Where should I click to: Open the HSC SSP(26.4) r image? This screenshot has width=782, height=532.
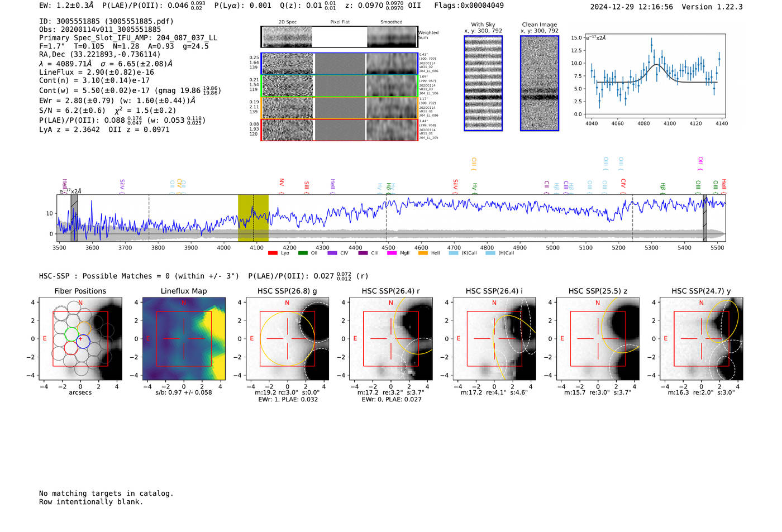tap(391, 338)
